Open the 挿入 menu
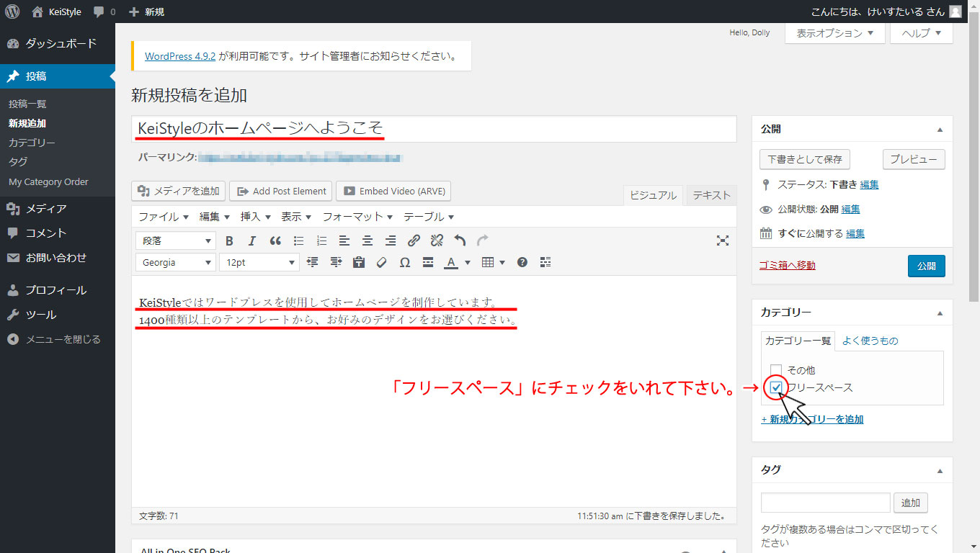 [x=256, y=217]
